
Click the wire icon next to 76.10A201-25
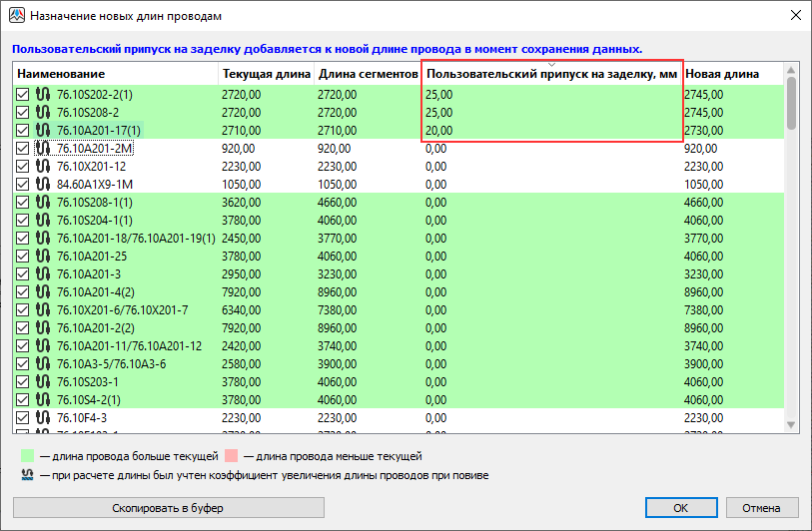[x=43, y=256]
